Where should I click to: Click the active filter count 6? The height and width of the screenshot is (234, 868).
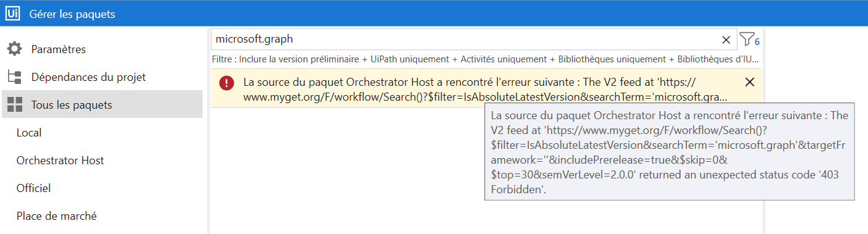pos(757,43)
